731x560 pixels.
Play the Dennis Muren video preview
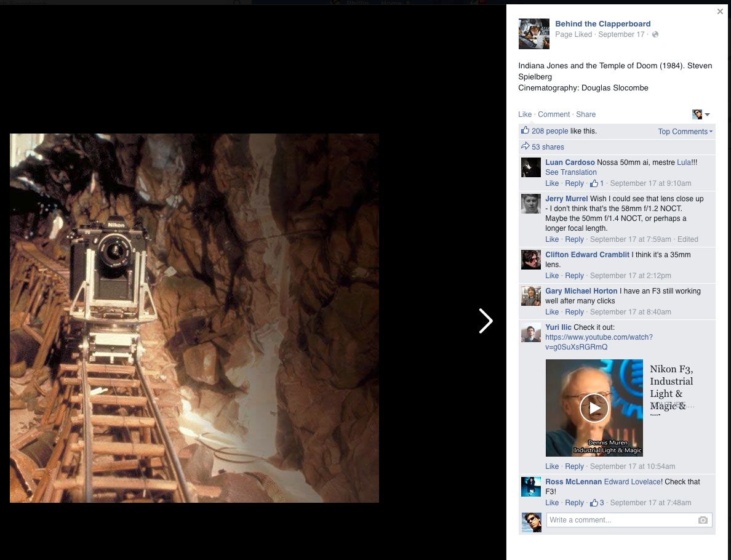[x=594, y=408]
